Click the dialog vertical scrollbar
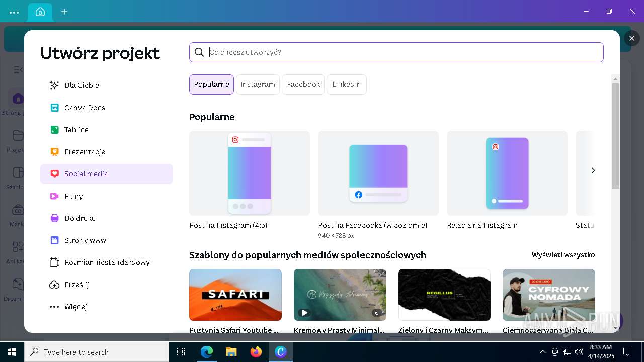Screen dimensions: 644x362 (615, 136)
